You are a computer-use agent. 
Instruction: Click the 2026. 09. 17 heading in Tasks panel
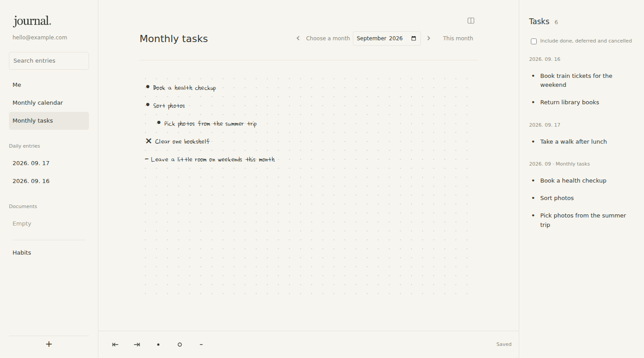[545, 125]
